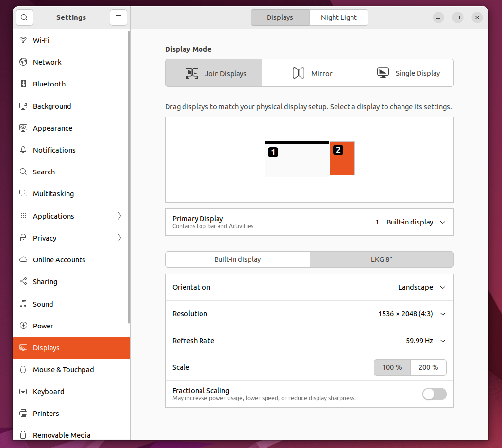Click the Power icon in sidebar
502x448 pixels.
click(23, 326)
